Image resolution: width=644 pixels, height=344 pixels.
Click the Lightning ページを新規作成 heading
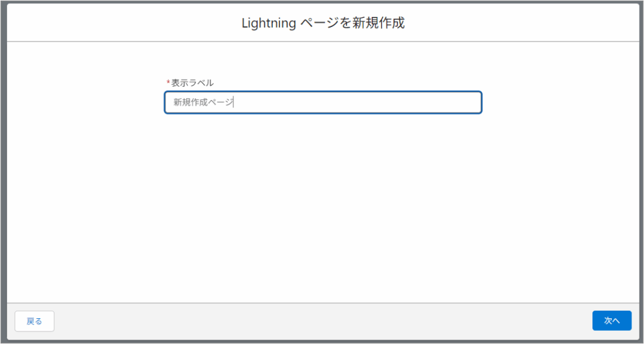point(323,23)
